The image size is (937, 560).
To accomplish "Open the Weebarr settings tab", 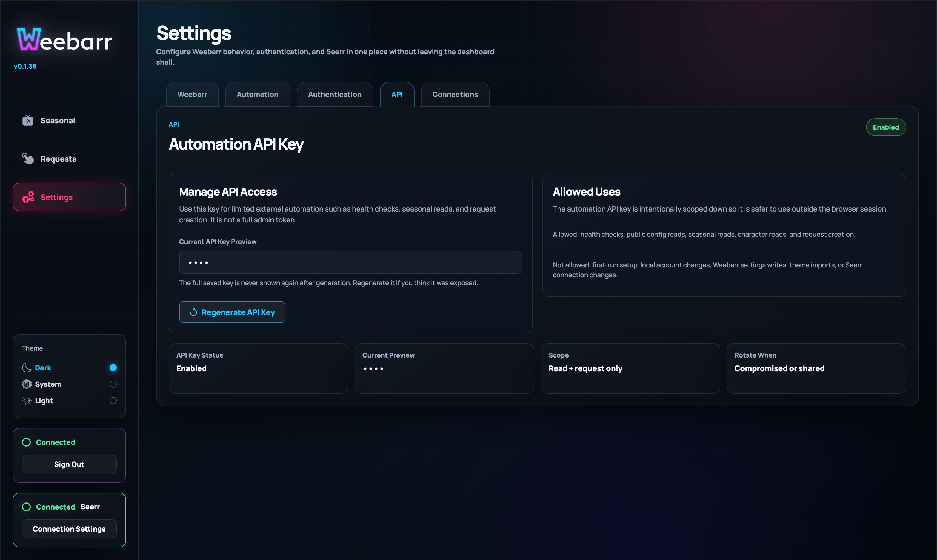I will pyautogui.click(x=192, y=94).
